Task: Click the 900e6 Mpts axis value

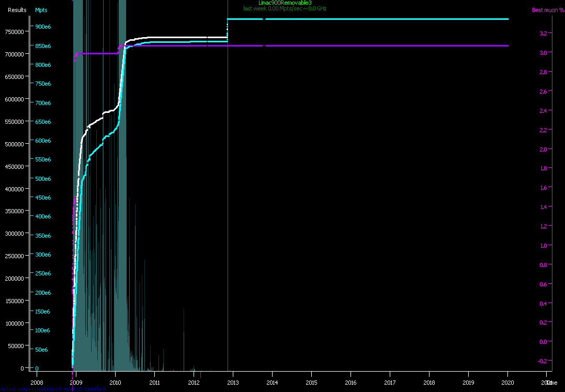Action: [x=42, y=27]
